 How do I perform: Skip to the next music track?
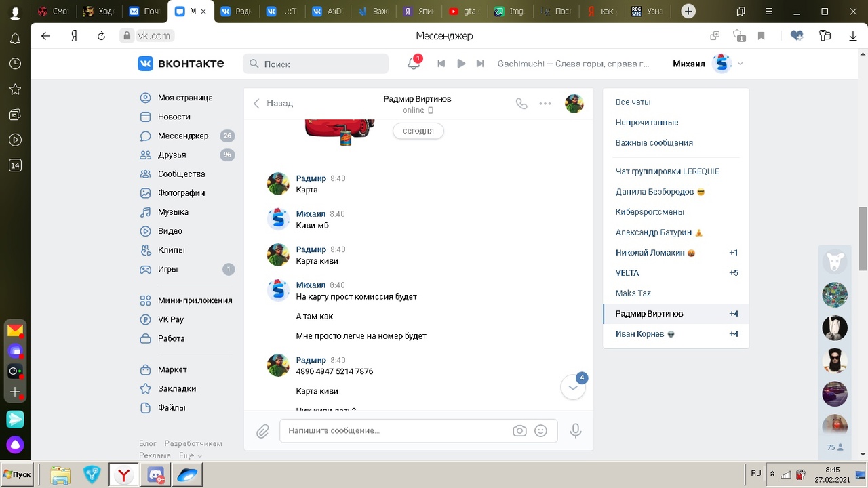(x=480, y=64)
